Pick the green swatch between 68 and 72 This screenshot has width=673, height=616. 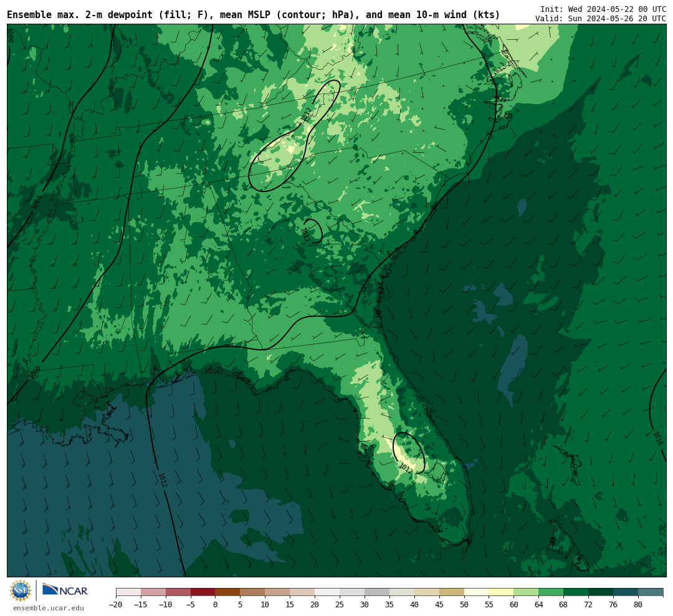tap(576, 592)
